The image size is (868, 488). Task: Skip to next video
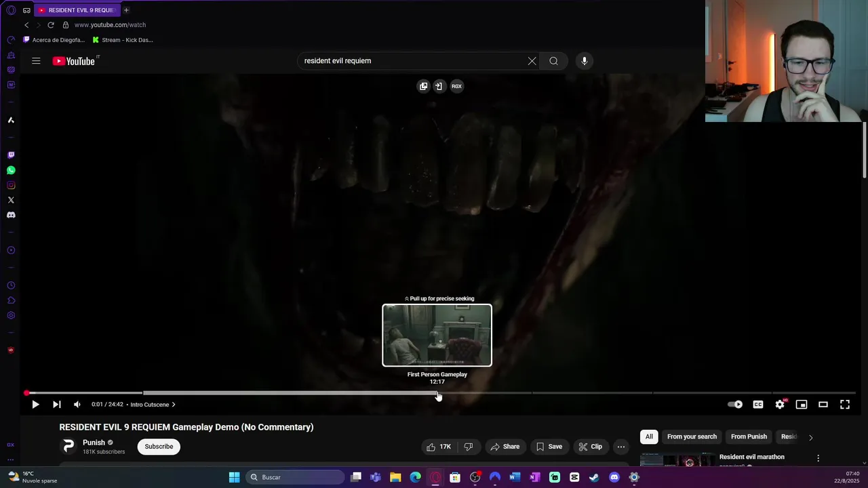57,405
